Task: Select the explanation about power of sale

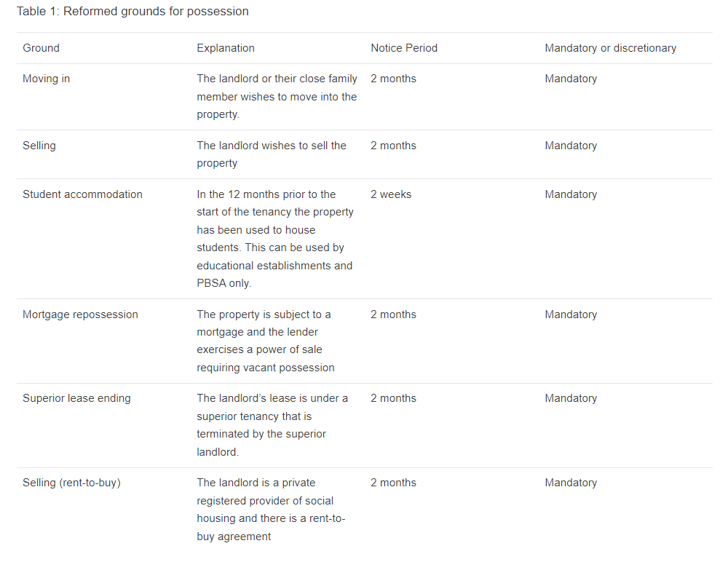Action: (266, 341)
